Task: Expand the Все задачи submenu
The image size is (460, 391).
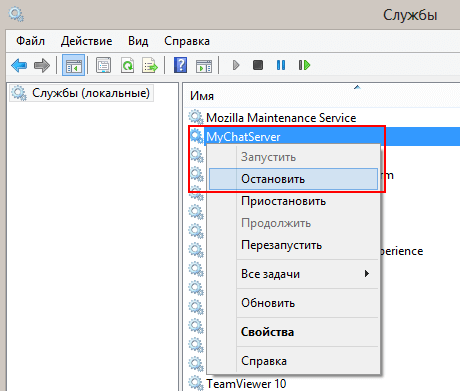Action: 293,274
